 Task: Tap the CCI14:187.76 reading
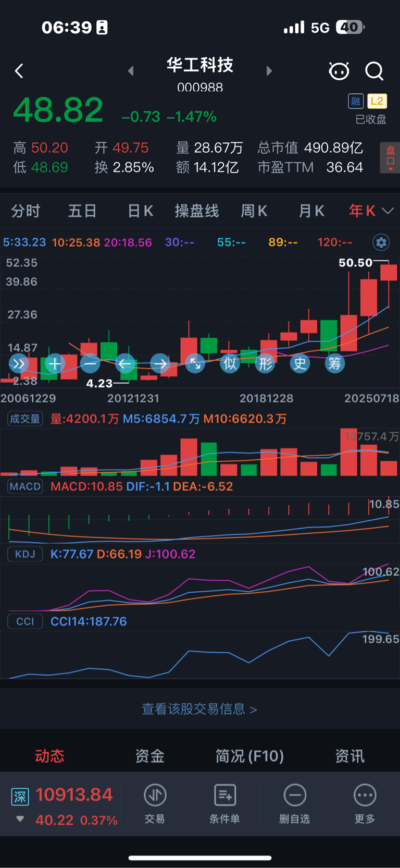[89, 621]
